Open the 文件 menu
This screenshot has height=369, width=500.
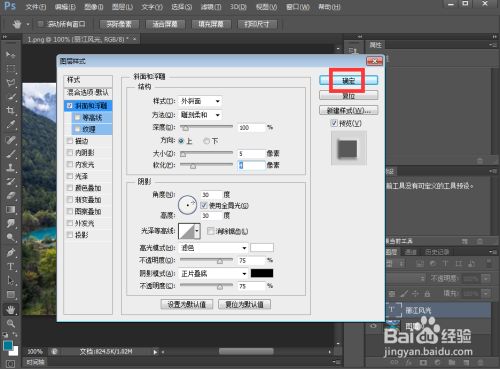coord(36,7)
